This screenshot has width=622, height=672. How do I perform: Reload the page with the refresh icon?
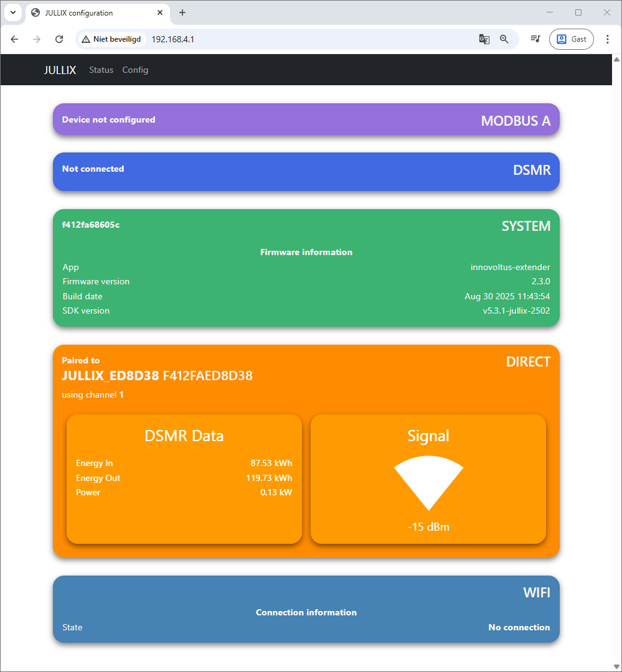[59, 39]
